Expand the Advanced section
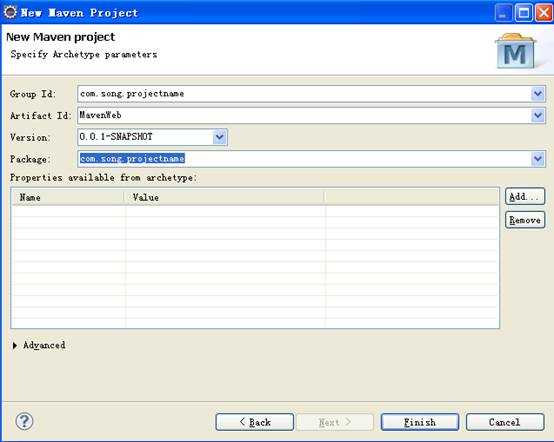This screenshot has width=554, height=442. [15, 345]
